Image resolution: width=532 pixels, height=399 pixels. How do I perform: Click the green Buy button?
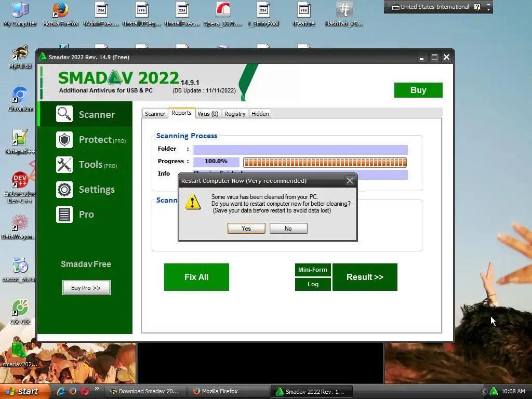point(418,90)
